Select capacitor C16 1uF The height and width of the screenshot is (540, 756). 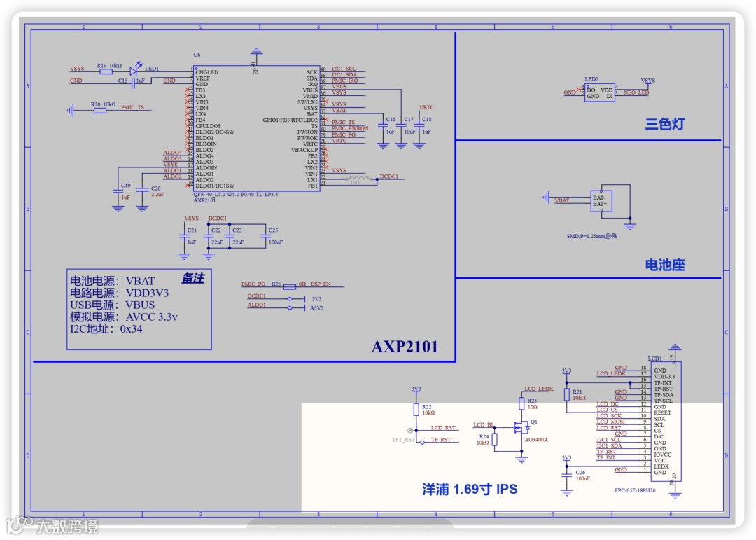click(x=383, y=125)
